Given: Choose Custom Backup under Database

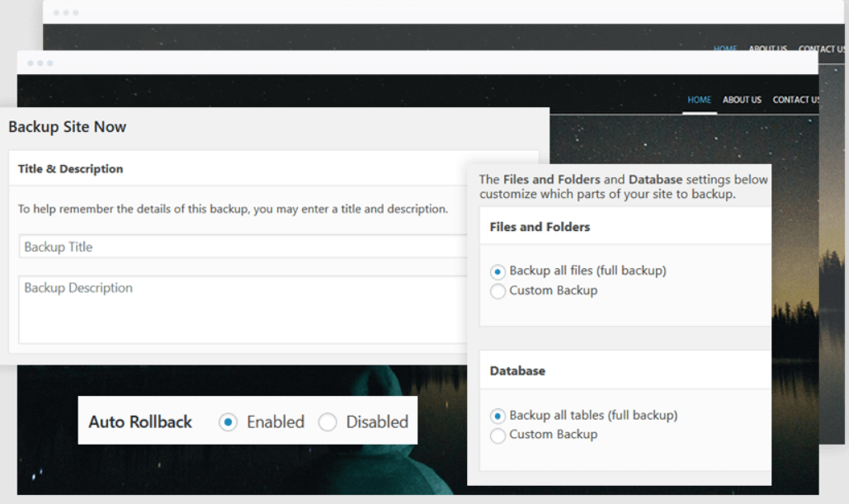Looking at the screenshot, I should pyautogui.click(x=498, y=436).
